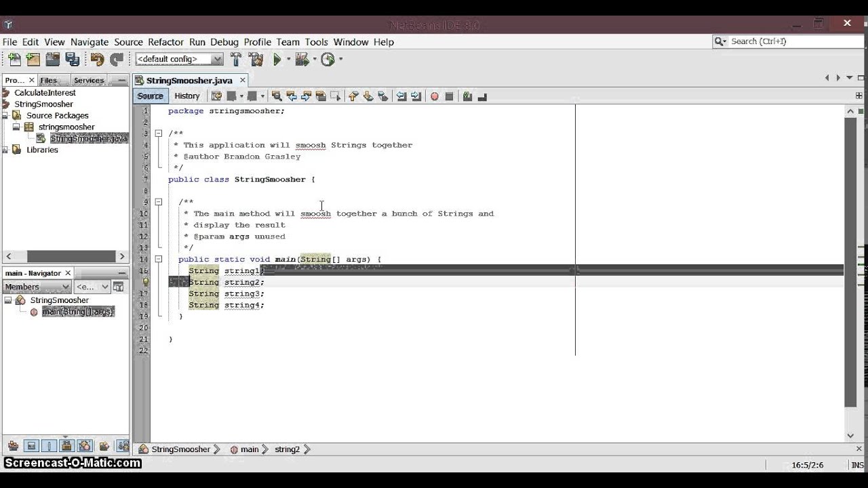Click StringSmoosher in the breadcrumb bar
The height and width of the screenshot is (488, 868).
tap(180, 449)
